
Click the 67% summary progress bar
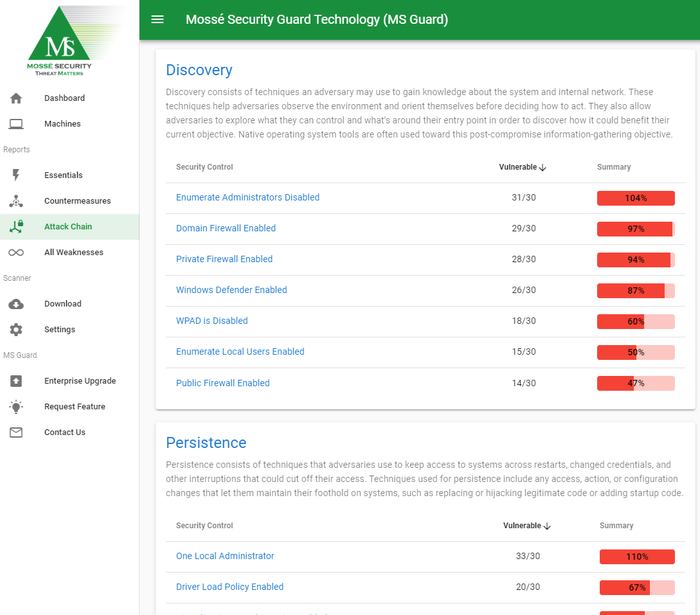pos(637,587)
